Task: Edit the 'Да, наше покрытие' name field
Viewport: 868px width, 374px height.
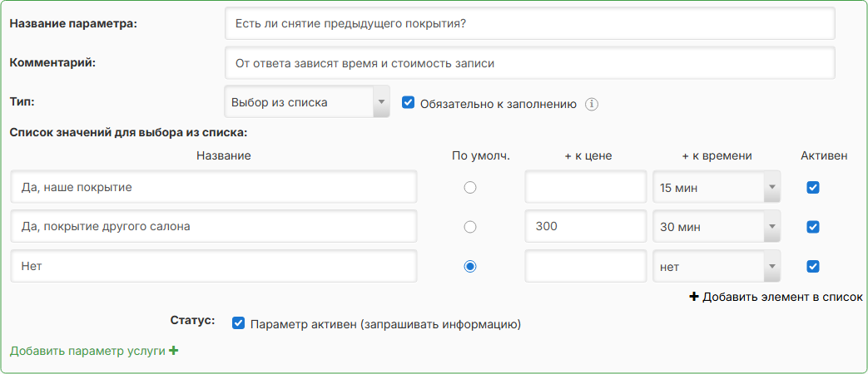Action: [x=214, y=187]
